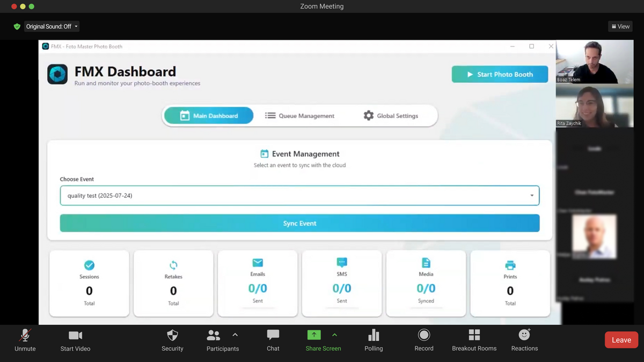Open the View layout menu
Image resolution: width=644 pixels, height=362 pixels.
point(620,26)
